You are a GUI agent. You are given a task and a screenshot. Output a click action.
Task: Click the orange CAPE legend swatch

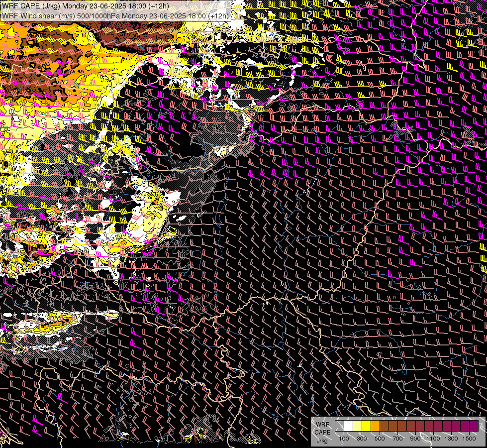coord(375,426)
